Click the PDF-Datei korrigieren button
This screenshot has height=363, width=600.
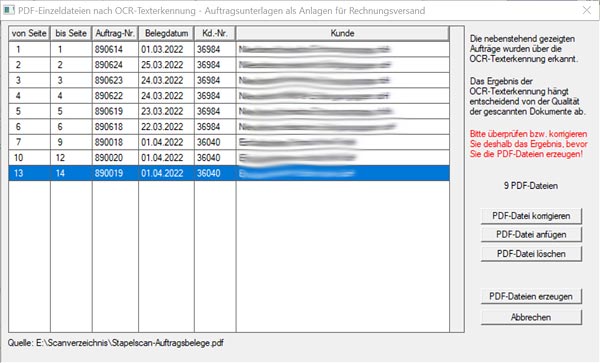pyautogui.click(x=531, y=216)
